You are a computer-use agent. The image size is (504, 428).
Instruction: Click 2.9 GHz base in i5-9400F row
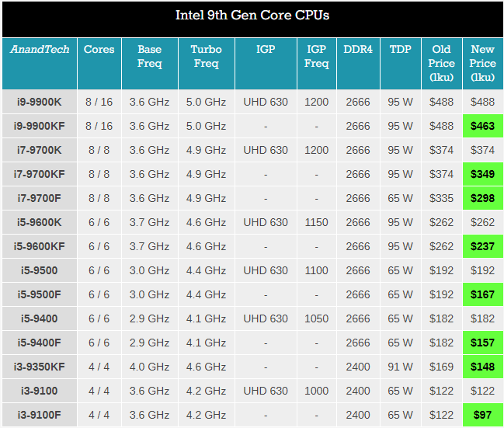150,343
